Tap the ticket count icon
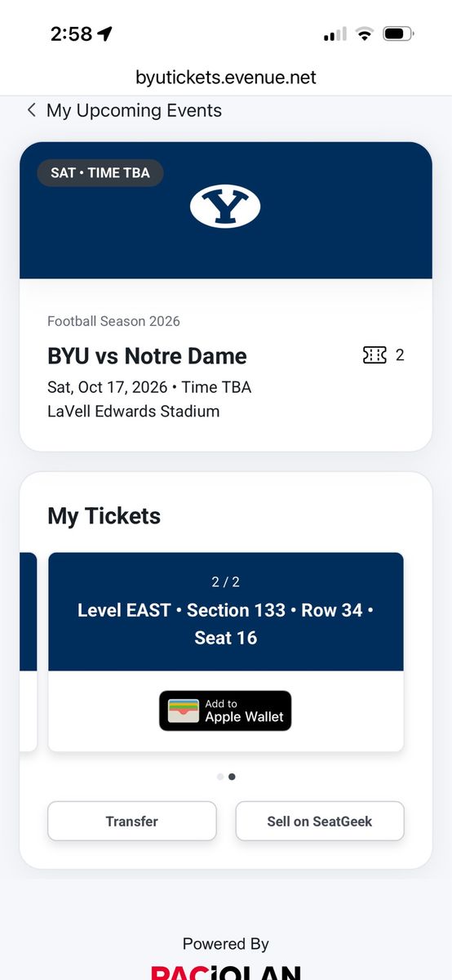Viewport: 452px width, 980px height. tap(374, 355)
